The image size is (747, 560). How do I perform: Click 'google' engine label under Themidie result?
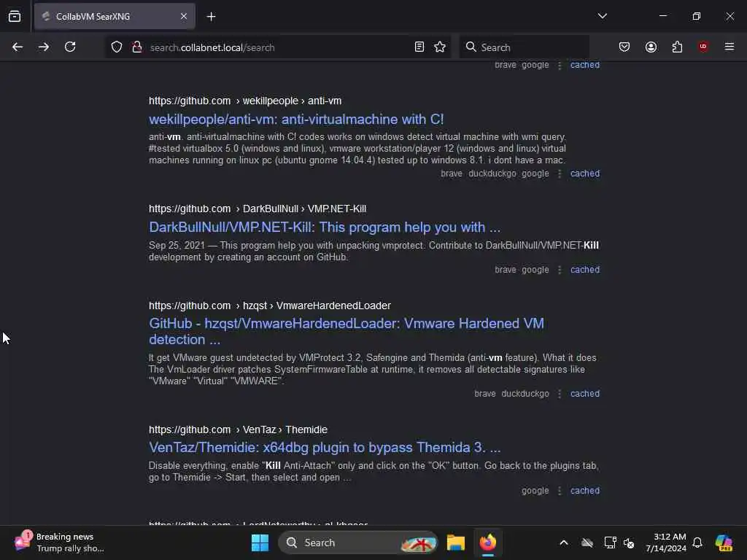[x=535, y=491]
